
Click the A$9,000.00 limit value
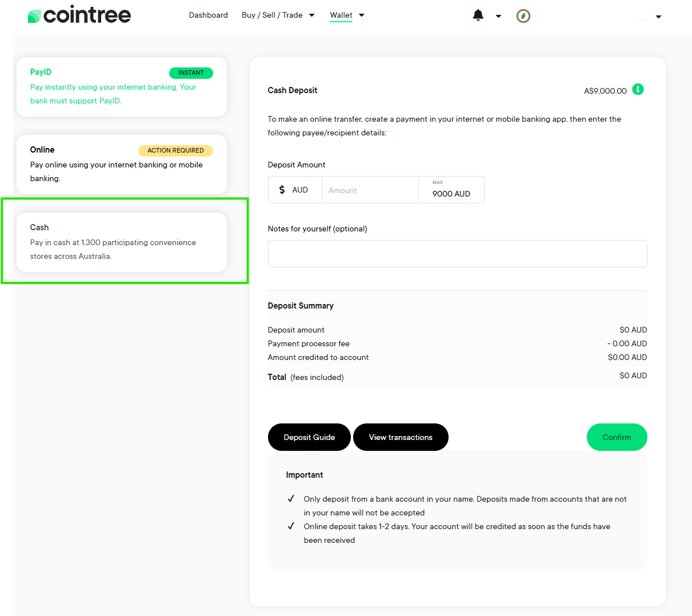coord(605,91)
